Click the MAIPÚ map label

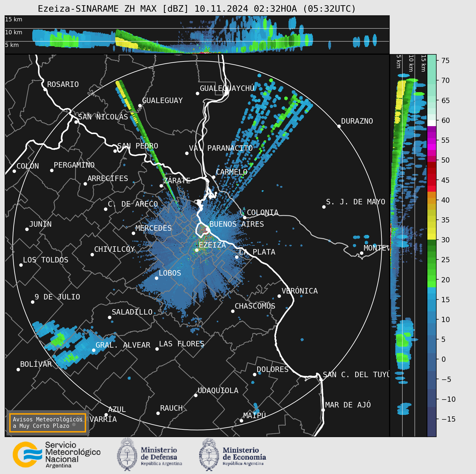(255, 415)
